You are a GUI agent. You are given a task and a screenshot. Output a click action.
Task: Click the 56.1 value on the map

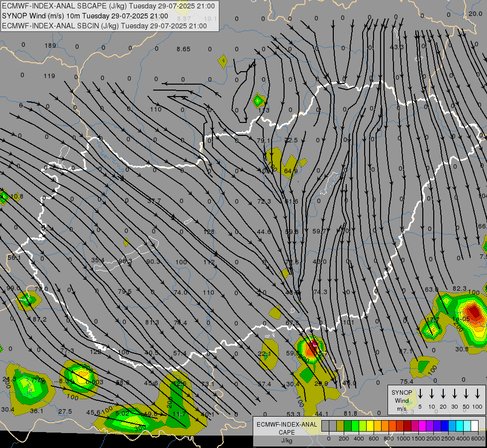click(x=14, y=258)
